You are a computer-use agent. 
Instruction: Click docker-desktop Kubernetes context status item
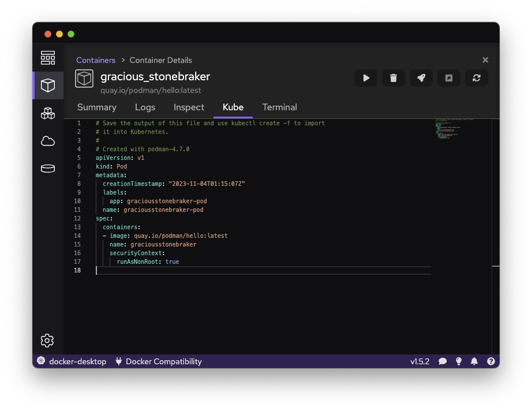72,361
